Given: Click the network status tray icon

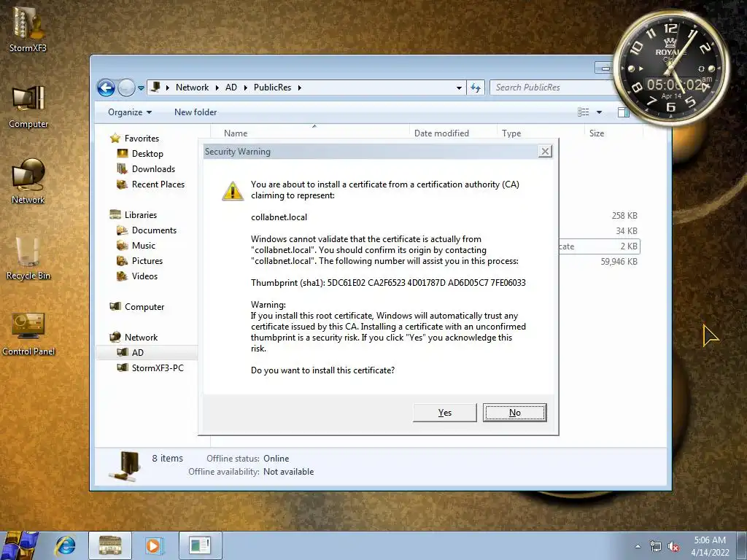Looking at the screenshot, I should click(x=656, y=546).
